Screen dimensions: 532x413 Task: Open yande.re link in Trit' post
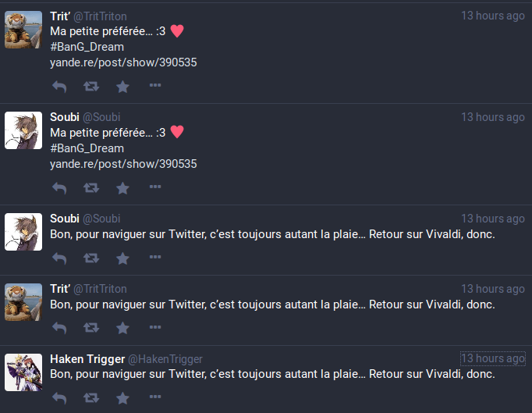click(x=123, y=62)
